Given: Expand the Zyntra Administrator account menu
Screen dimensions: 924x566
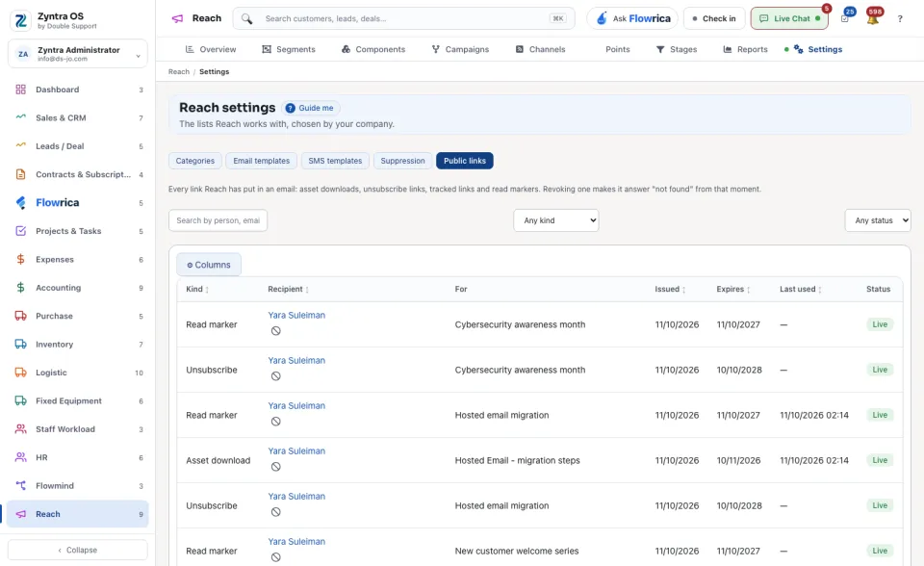Looking at the screenshot, I should click(78, 54).
